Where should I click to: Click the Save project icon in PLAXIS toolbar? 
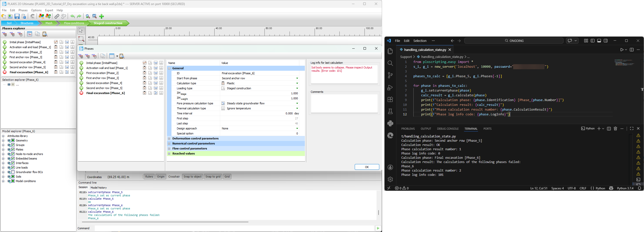[x=17, y=16]
